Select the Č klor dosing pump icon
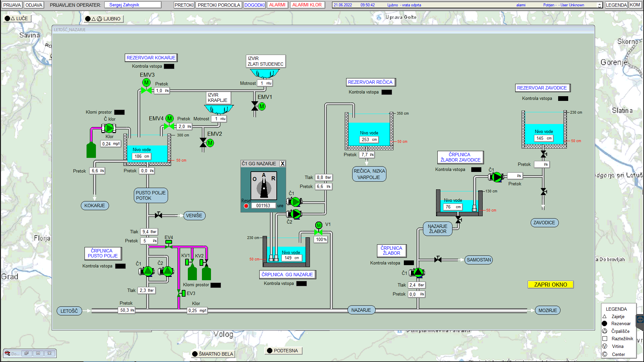Image resolution: width=644 pixels, height=362 pixels. [x=109, y=128]
